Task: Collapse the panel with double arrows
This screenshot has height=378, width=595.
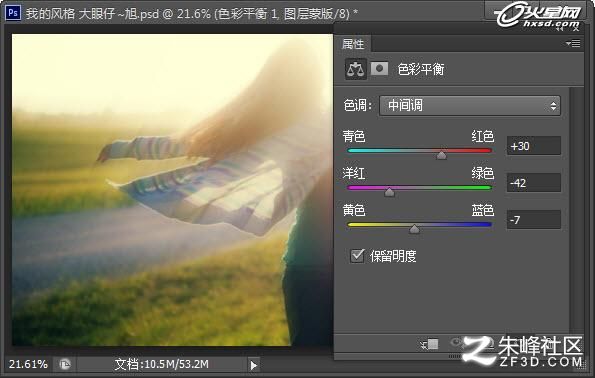Action: pyautogui.click(x=560, y=28)
